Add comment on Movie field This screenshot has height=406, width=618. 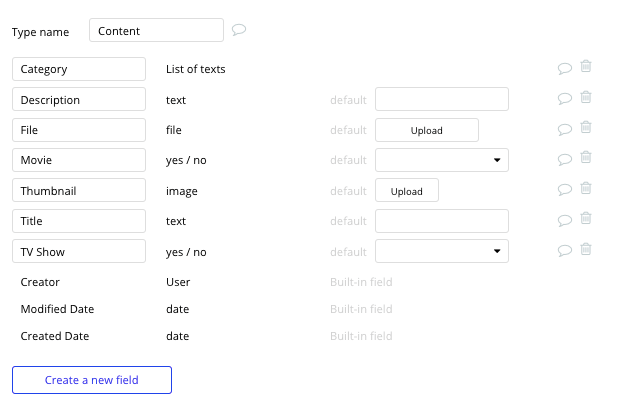[565, 159]
